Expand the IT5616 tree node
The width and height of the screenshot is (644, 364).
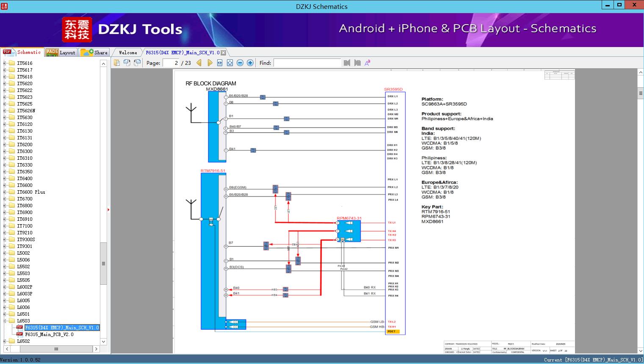coord(5,63)
